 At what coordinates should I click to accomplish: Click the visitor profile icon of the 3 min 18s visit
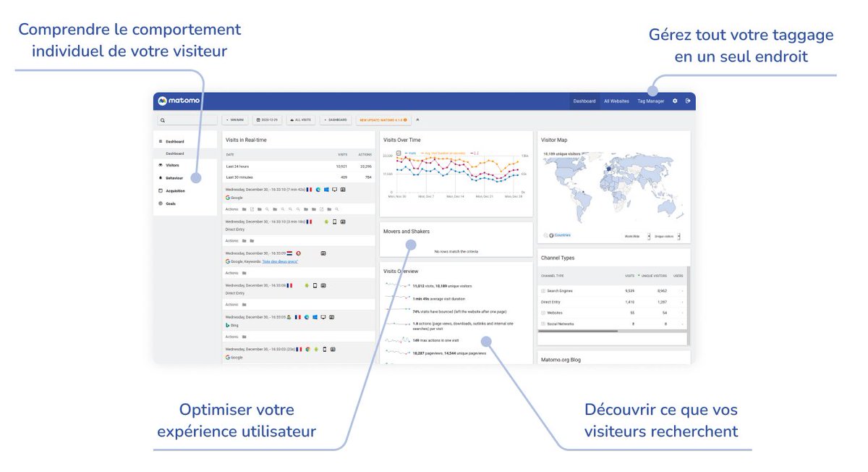[x=343, y=222]
